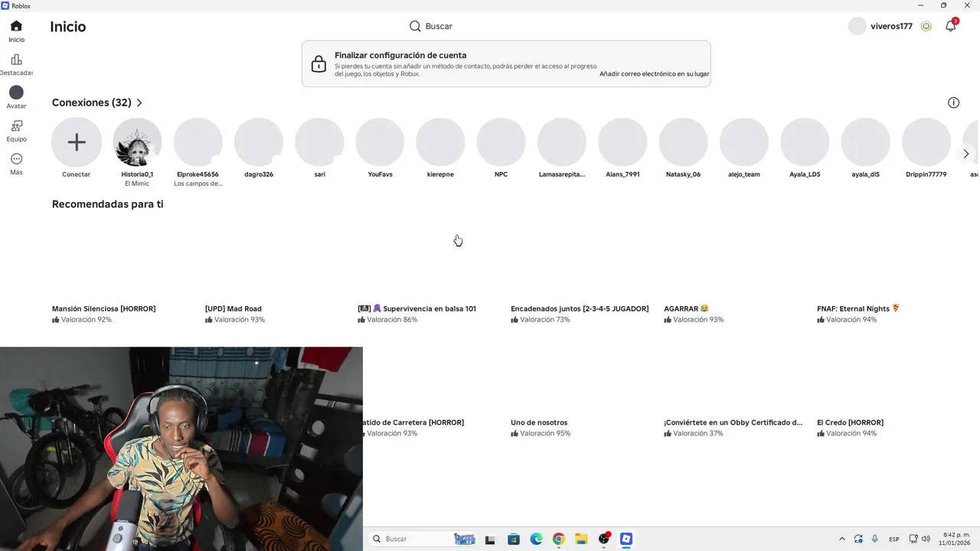Viewport: 980px width, 551px height.
Task: Open Uno de nosotros game
Action: point(539,422)
